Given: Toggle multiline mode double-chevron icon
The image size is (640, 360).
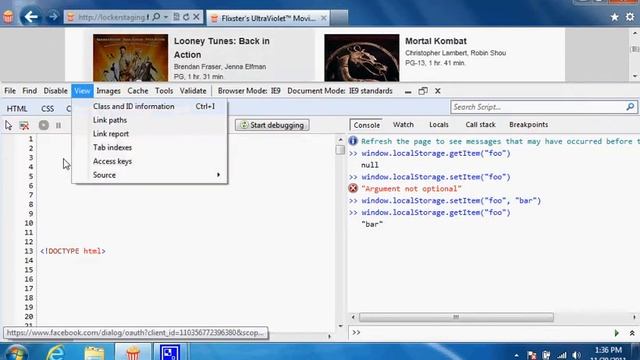Looking at the screenshot, I should point(632,333).
